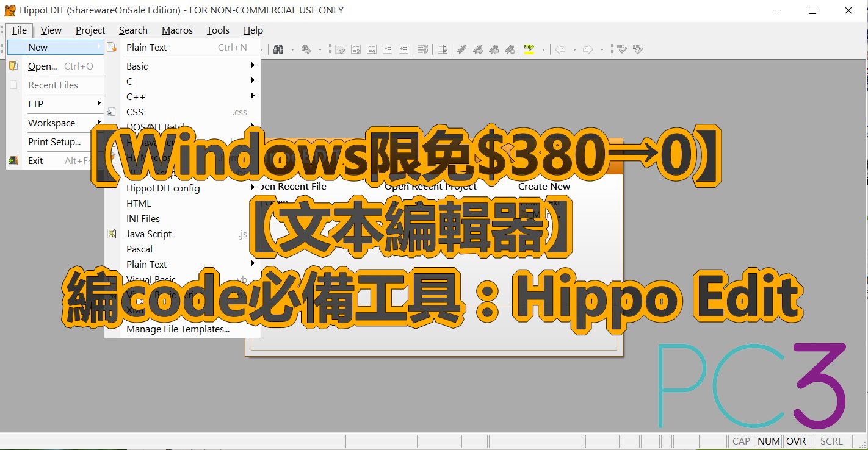Choose Open... Ctrl+O in File menu
Image resolution: width=868 pixels, height=450 pixels.
click(x=56, y=66)
